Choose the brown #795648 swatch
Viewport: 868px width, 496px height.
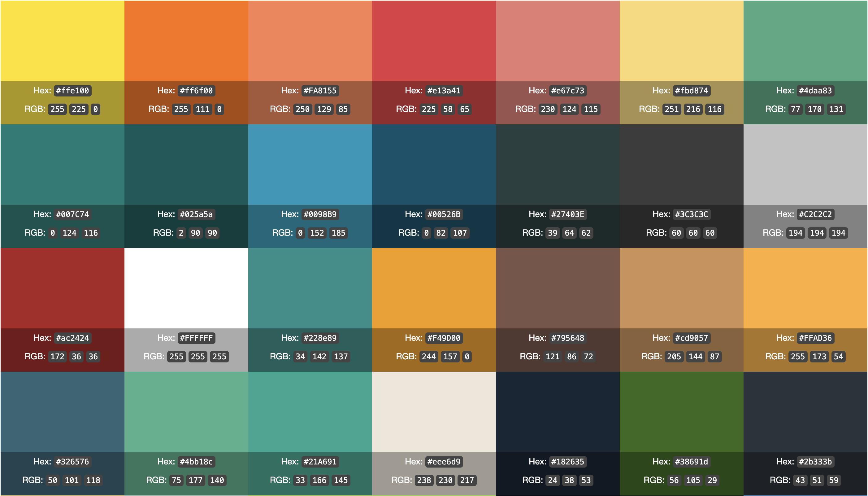[x=558, y=288]
